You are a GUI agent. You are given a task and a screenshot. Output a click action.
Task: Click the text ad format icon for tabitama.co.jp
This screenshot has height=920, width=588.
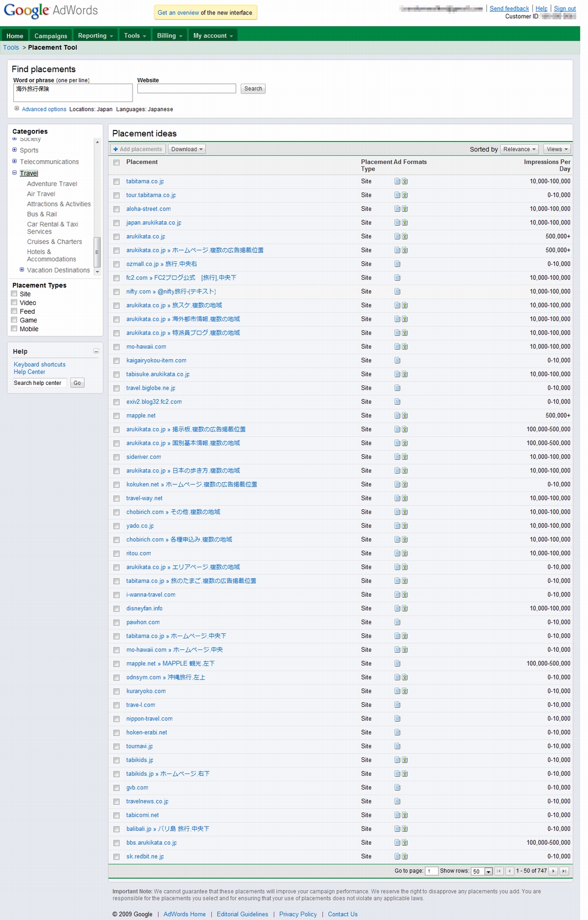tap(397, 181)
